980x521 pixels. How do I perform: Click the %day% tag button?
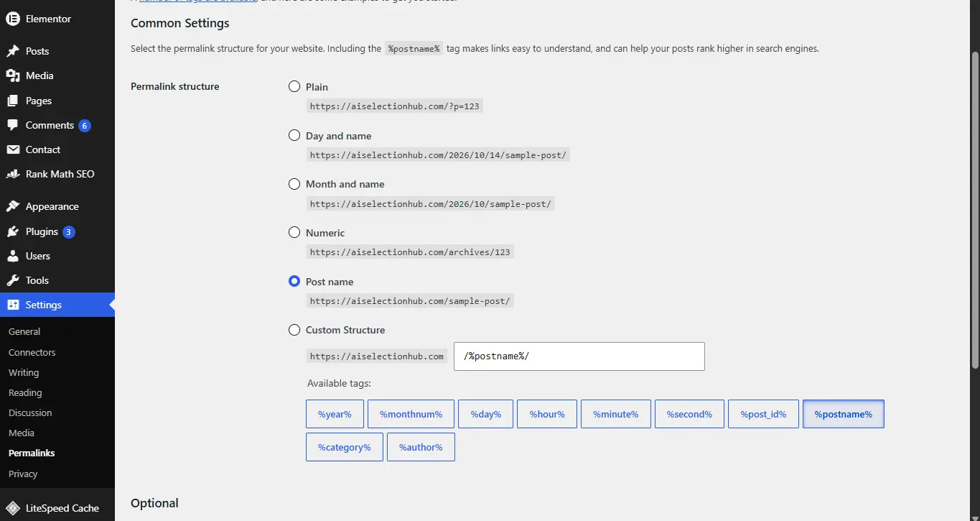[x=485, y=414]
